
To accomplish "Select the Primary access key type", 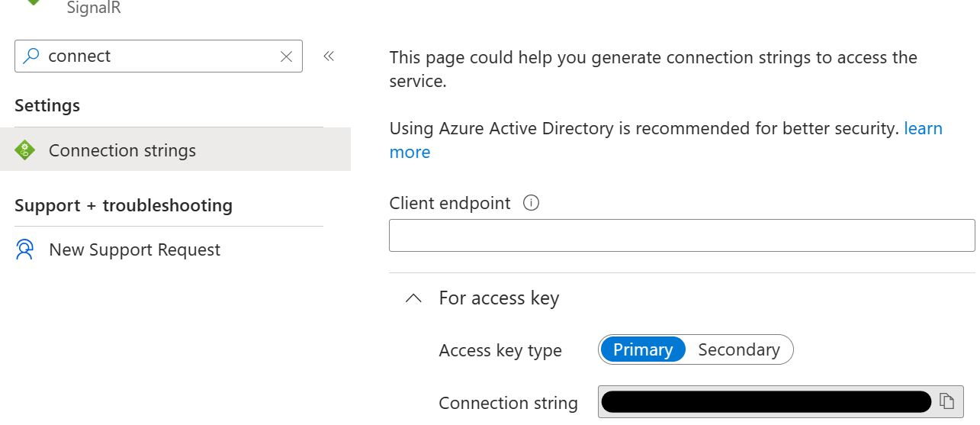I will (643, 349).
